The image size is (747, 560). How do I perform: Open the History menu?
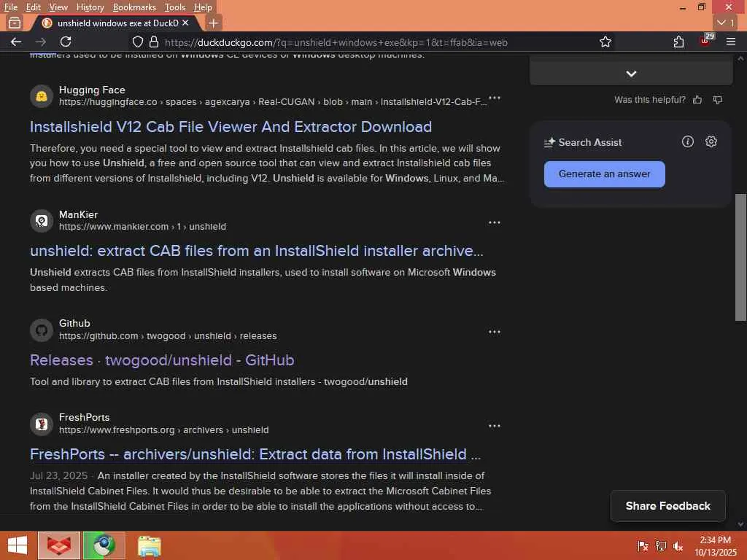90,7
